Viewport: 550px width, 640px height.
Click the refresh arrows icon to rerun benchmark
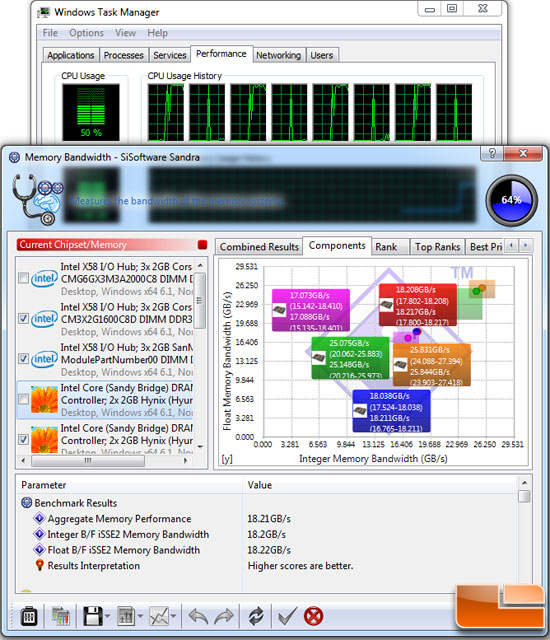pyautogui.click(x=256, y=616)
